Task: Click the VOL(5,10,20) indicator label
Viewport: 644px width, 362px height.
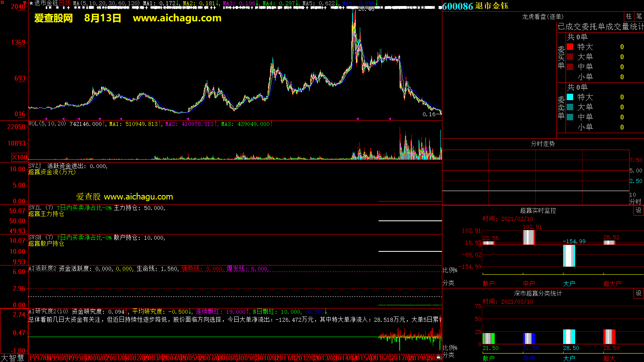Action: [47, 124]
